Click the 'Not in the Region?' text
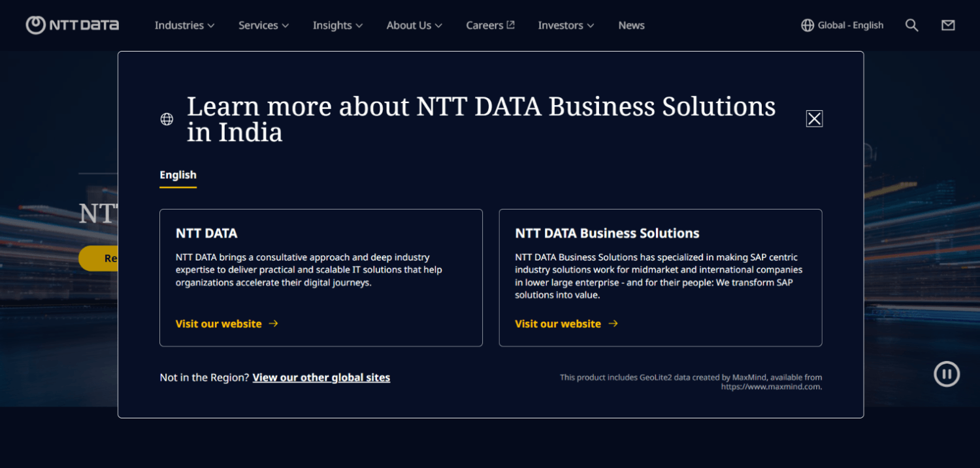This screenshot has width=980, height=468. click(204, 377)
